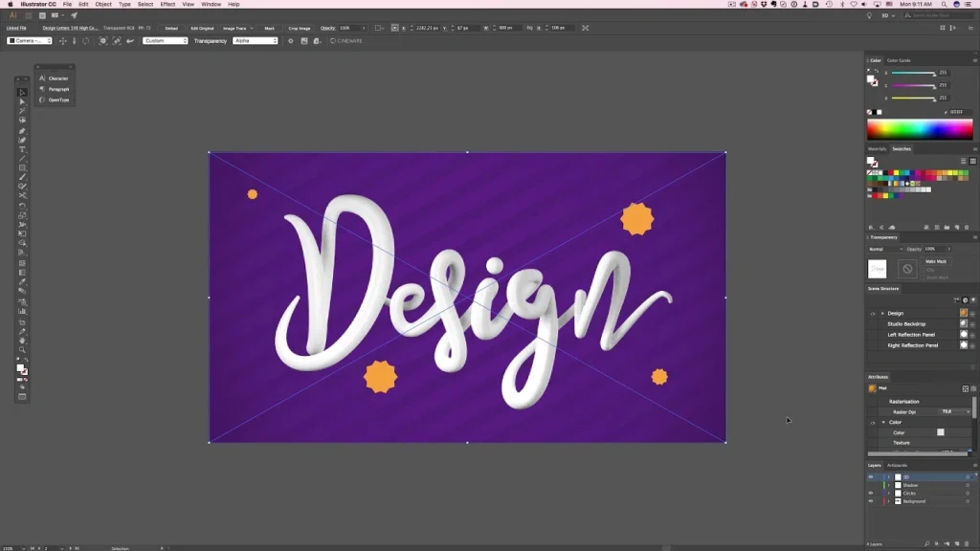Select the Rectangle tool
Screen dimensions: 980x551
(x=22, y=168)
